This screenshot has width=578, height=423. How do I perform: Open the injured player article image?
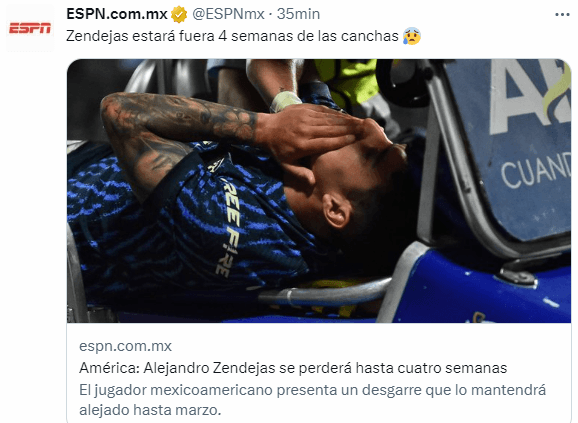[x=319, y=191]
